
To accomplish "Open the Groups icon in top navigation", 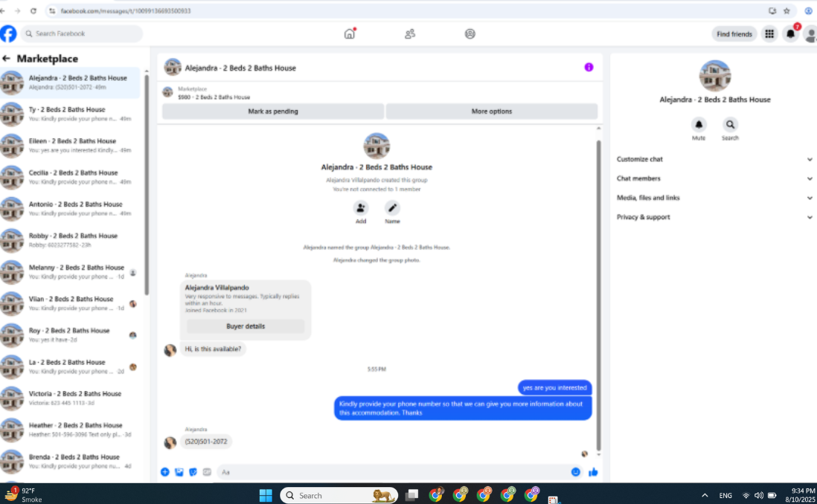I will [x=470, y=34].
